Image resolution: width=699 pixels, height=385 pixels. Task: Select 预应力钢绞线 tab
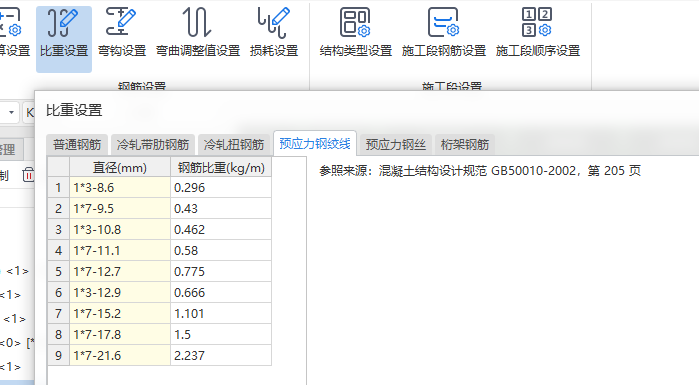click(315, 143)
